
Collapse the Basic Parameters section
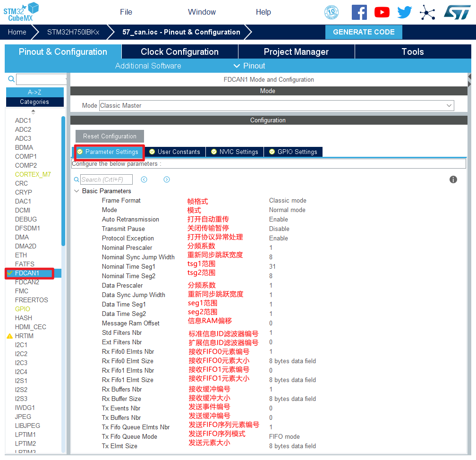tap(76, 191)
